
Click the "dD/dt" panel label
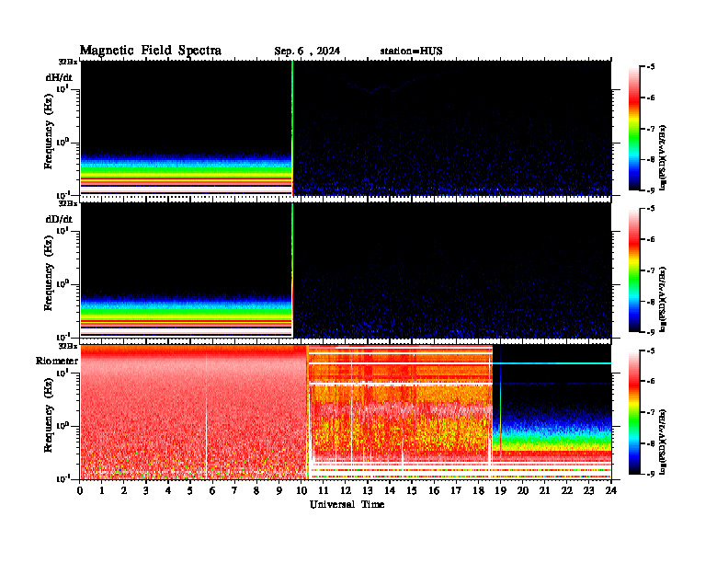pyautogui.click(x=59, y=218)
